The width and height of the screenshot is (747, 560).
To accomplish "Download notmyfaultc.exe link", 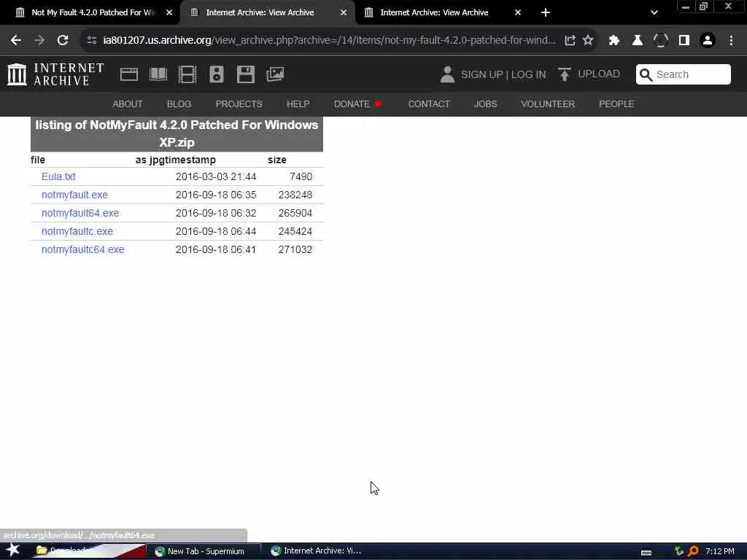I will [x=77, y=231].
